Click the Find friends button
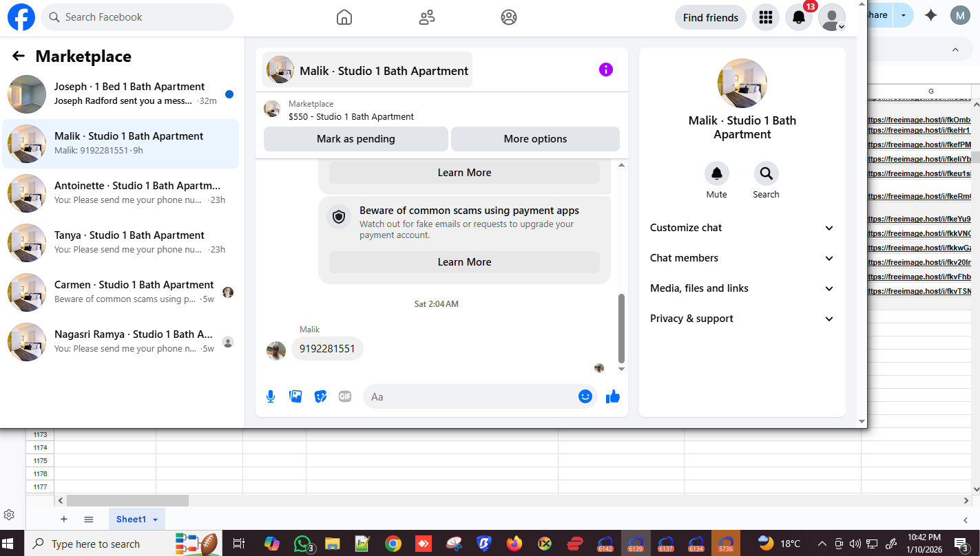980x556 pixels. point(711,18)
